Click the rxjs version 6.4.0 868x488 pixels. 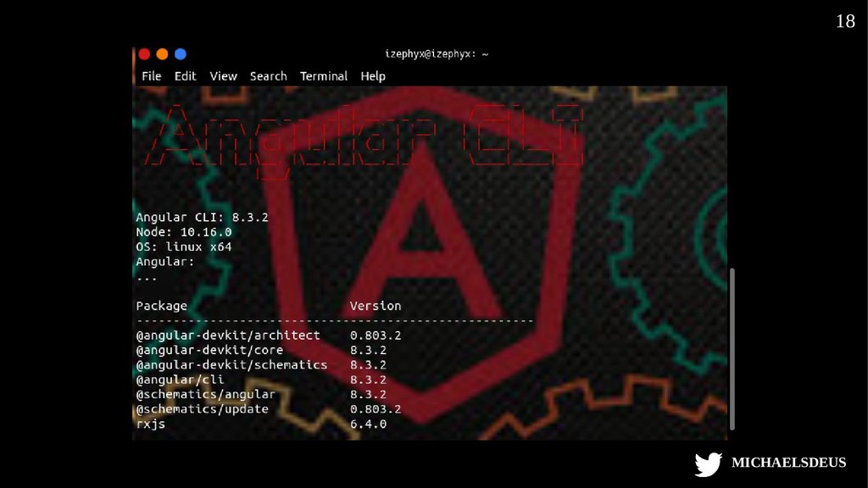(x=368, y=424)
